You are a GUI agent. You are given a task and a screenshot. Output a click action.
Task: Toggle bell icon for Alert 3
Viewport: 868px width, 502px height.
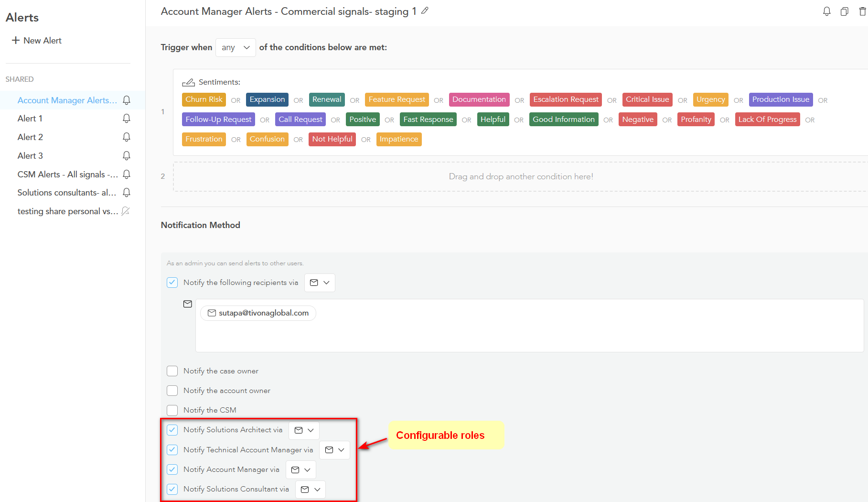[127, 156]
